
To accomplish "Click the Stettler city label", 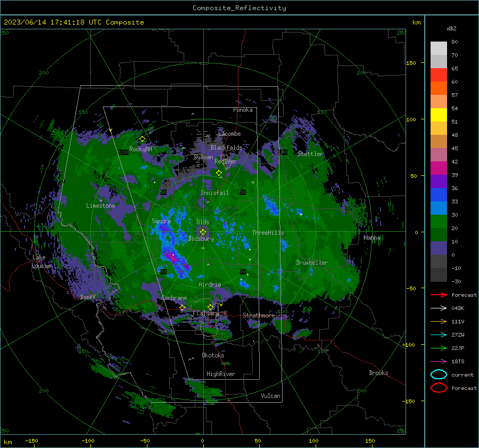I will 310,154.
